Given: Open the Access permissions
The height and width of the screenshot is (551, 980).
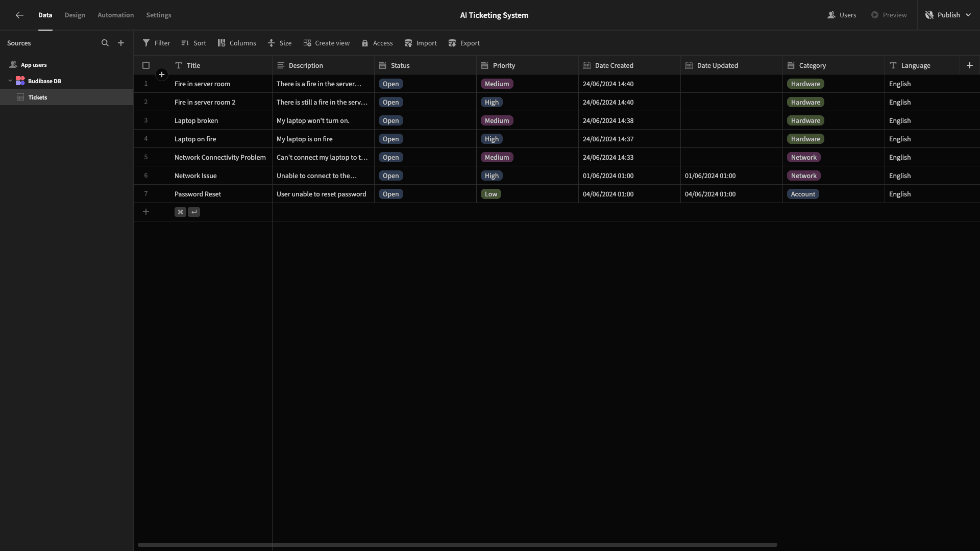Looking at the screenshot, I should pos(377,43).
